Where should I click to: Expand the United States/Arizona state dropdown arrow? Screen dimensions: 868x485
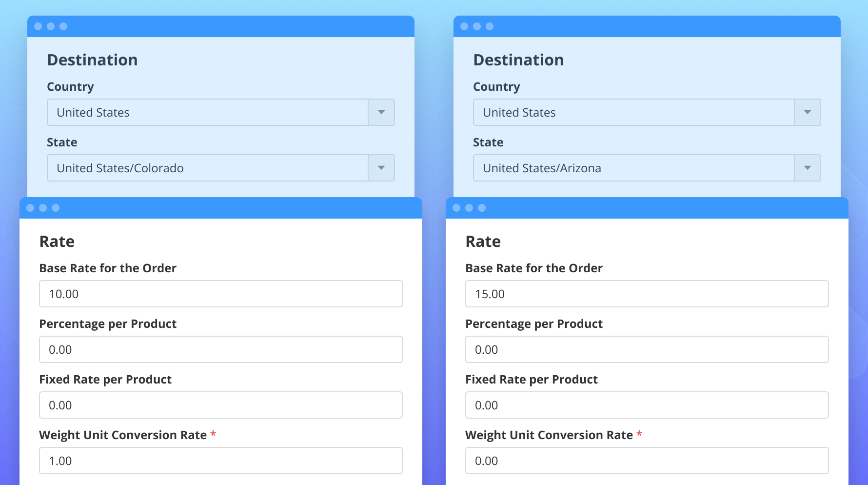808,168
